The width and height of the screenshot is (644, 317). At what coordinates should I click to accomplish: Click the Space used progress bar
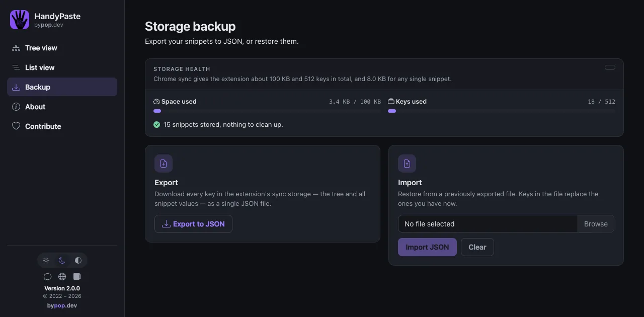(267, 111)
